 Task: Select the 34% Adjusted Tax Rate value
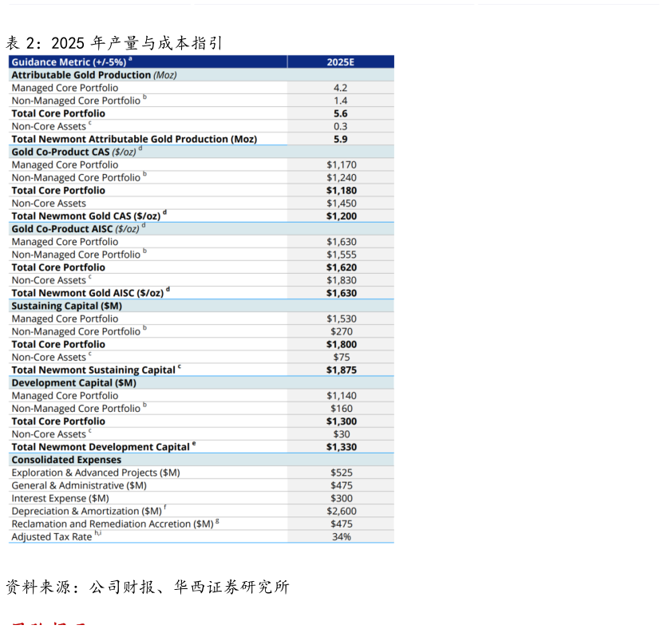pyautogui.click(x=341, y=536)
